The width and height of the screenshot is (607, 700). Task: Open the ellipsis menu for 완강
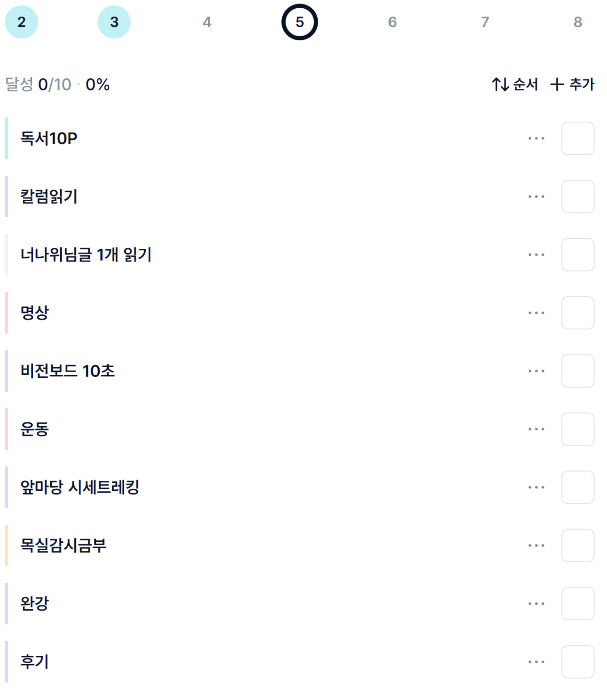pyautogui.click(x=536, y=604)
